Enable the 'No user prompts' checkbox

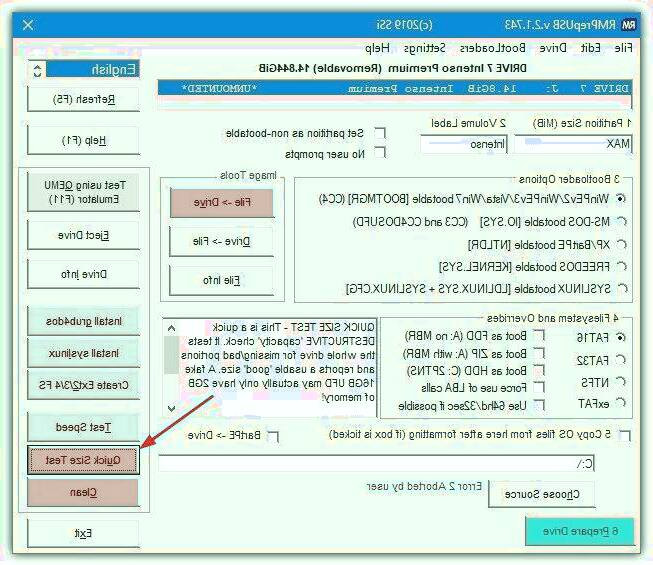379,153
